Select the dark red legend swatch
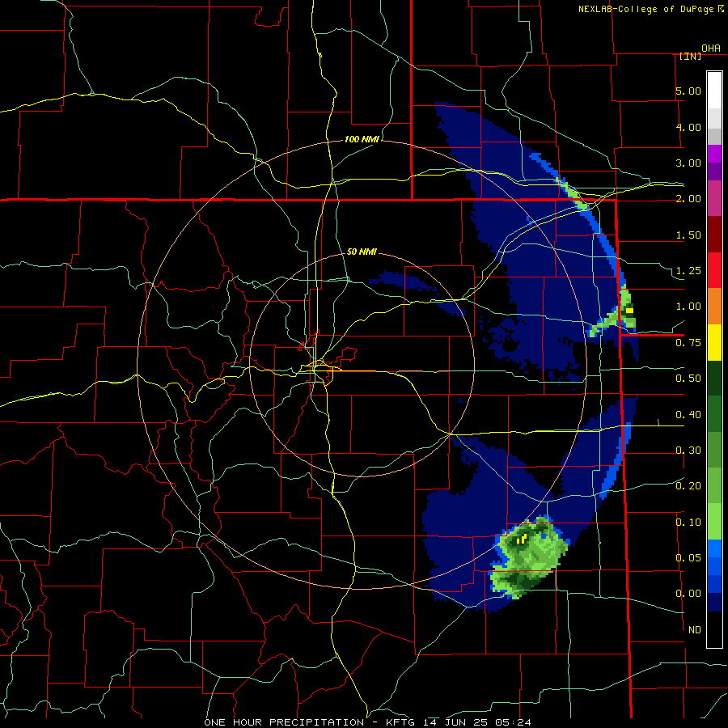The image size is (728, 728). point(714,235)
